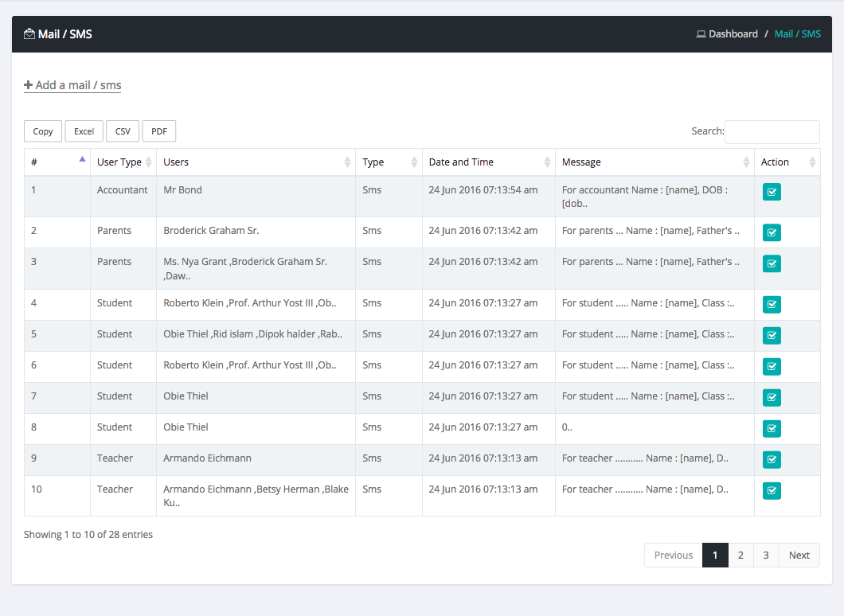Click the Next pagination button

click(799, 556)
